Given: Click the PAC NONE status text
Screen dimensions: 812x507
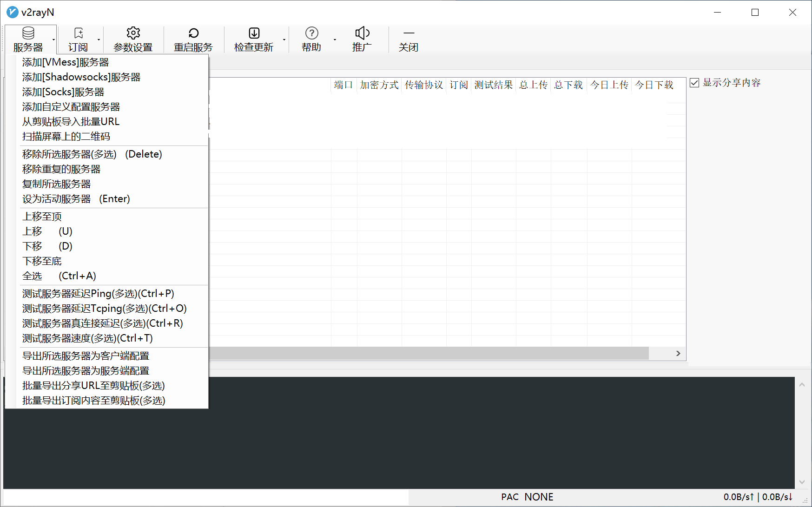Looking at the screenshot, I should click(527, 497).
